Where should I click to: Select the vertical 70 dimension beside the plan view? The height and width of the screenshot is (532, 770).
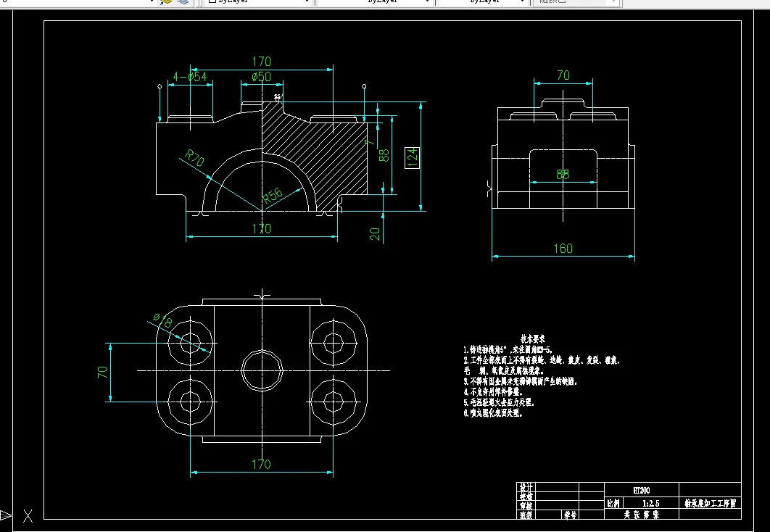(x=103, y=372)
